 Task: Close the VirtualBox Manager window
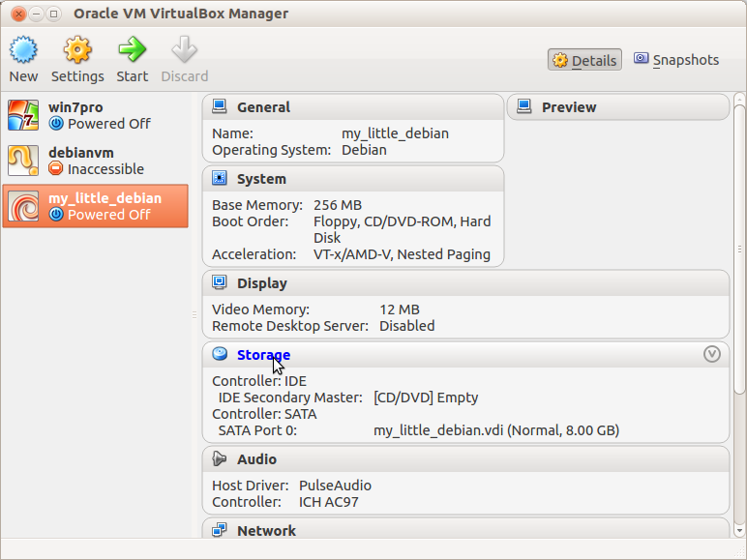coord(18,14)
